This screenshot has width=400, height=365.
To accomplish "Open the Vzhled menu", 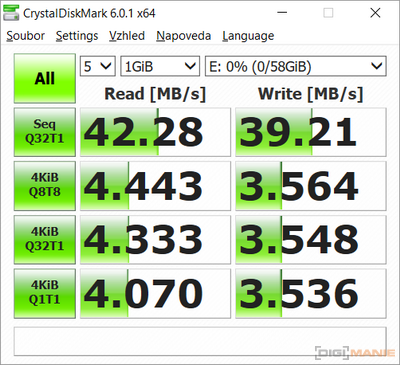I will click(127, 36).
